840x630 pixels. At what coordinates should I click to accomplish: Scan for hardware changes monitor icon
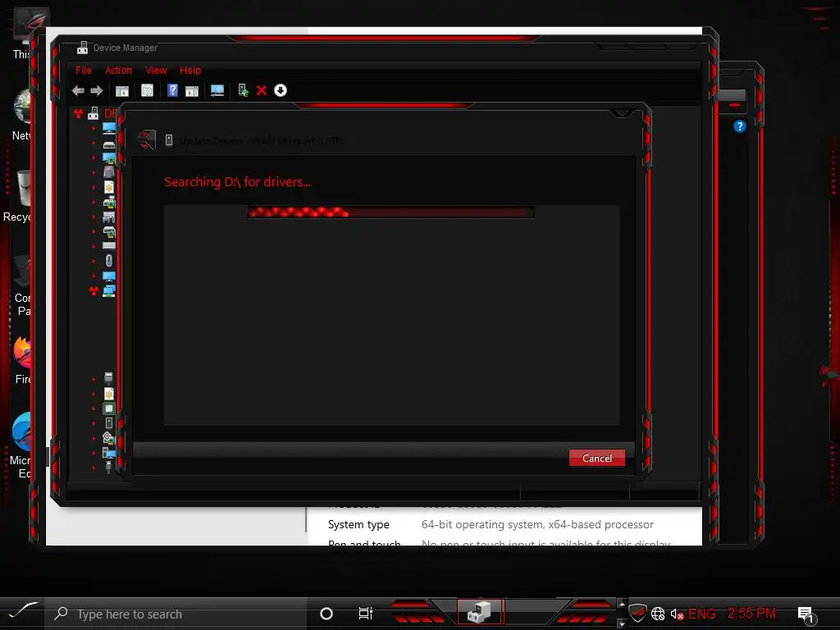(217, 90)
